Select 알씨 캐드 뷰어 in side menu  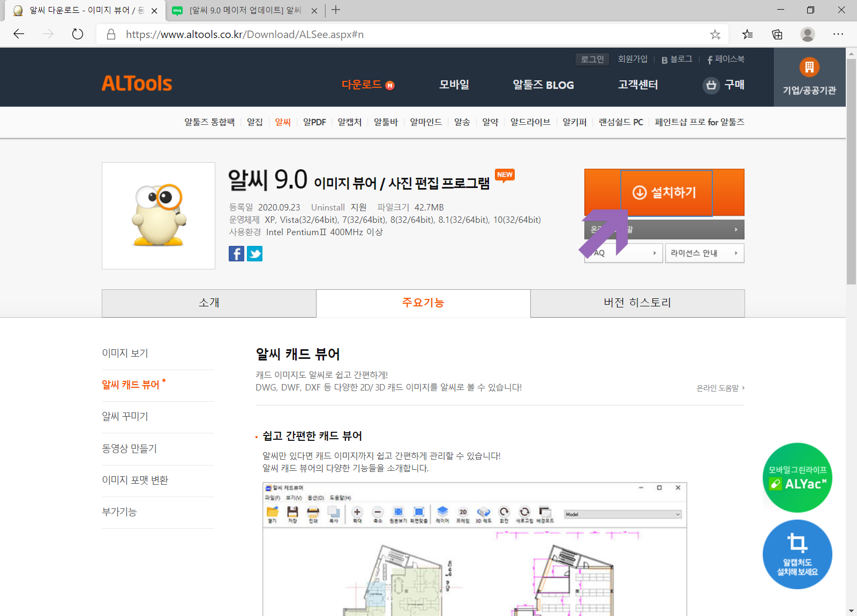[x=131, y=385]
